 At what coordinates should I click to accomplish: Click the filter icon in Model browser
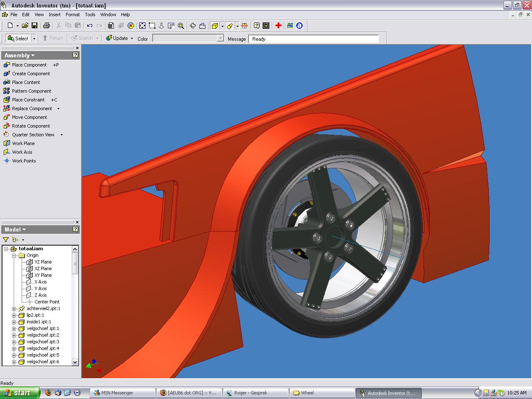6,240
